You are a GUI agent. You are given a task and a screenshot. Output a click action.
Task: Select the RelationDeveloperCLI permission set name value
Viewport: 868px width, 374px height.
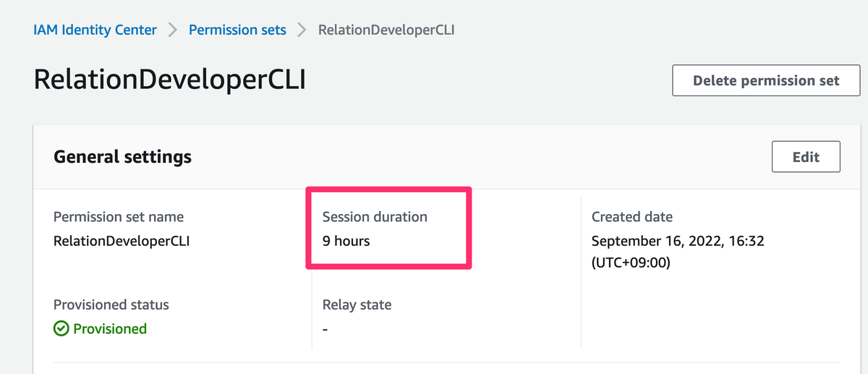click(x=122, y=242)
